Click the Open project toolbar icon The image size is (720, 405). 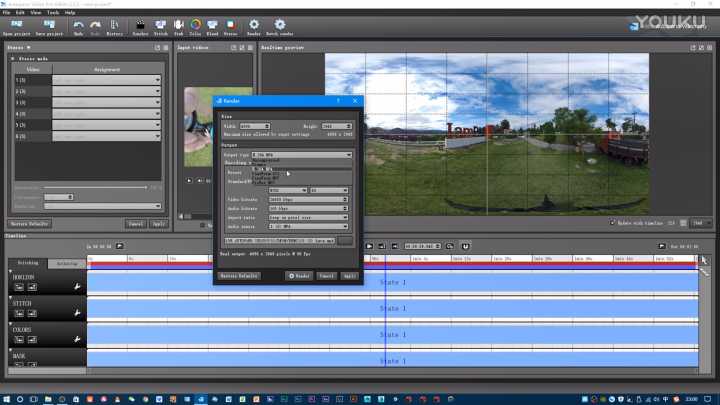click(x=17, y=24)
